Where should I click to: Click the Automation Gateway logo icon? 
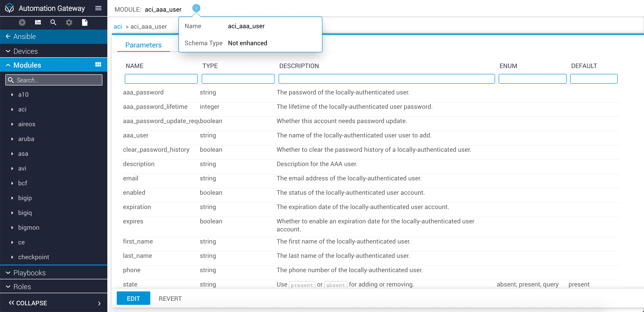pos(9,8)
